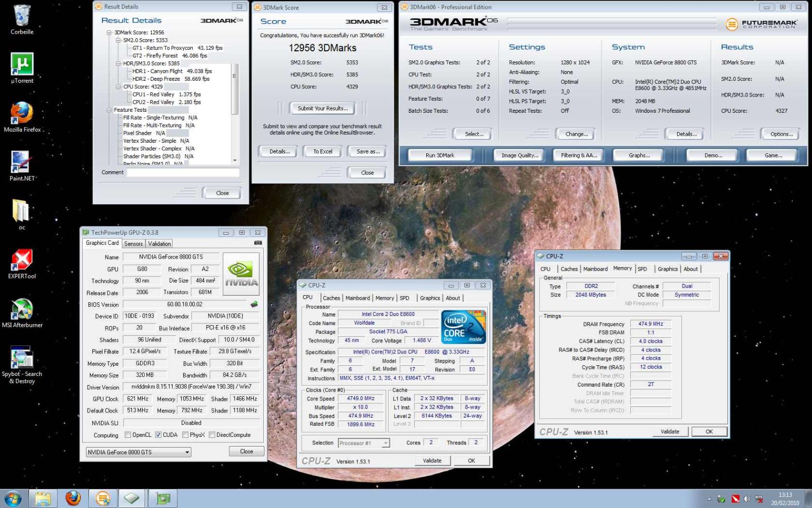Open Mainboard tab in CPU-Z CPU window
The width and height of the screenshot is (812, 508).
click(358, 298)
